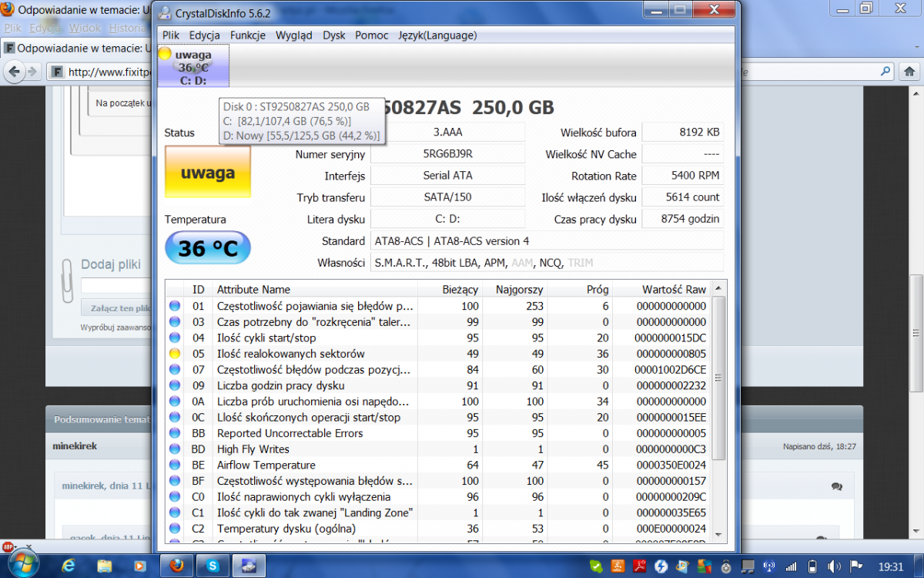Click Próg column header
Screen dimensions: 924x578
pos(581,290)
